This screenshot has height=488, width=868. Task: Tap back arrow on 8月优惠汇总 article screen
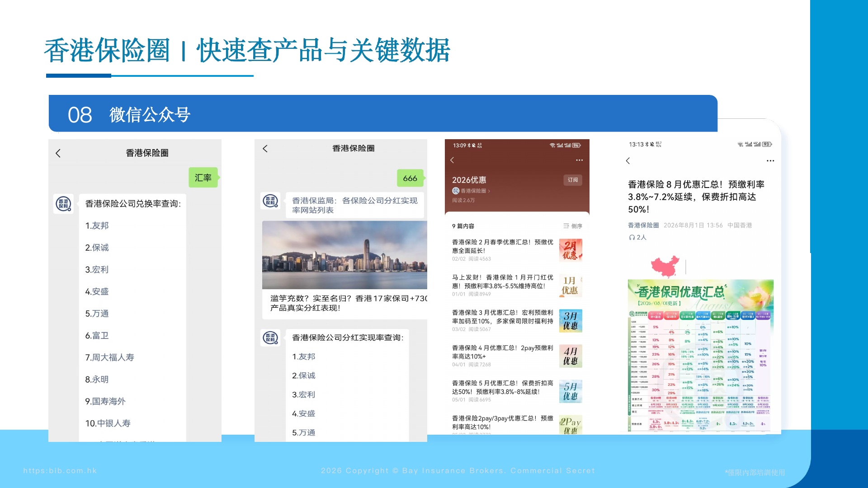point(627,160)
